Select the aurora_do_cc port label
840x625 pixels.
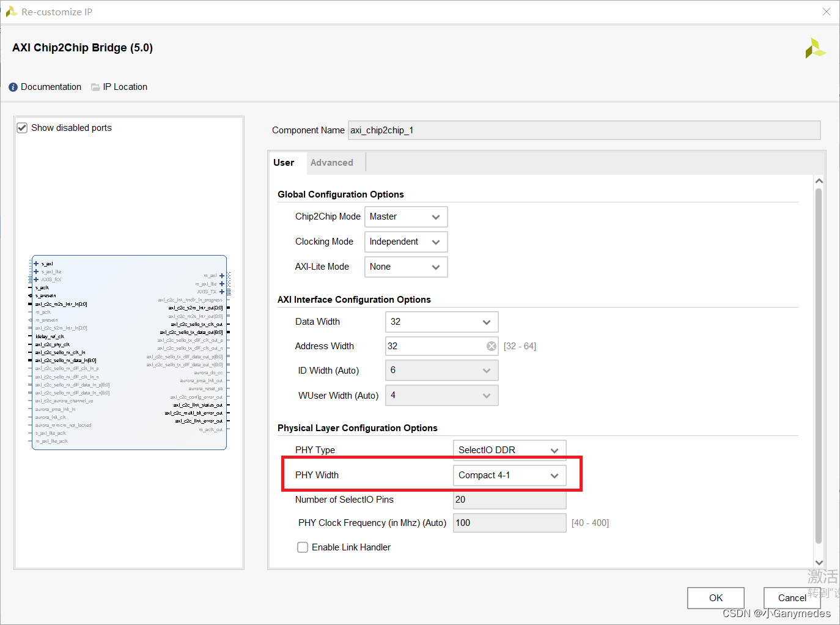point(208,372)
